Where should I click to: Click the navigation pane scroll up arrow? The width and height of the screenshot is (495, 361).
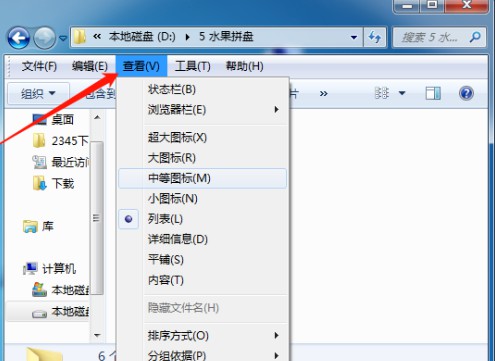97,117
